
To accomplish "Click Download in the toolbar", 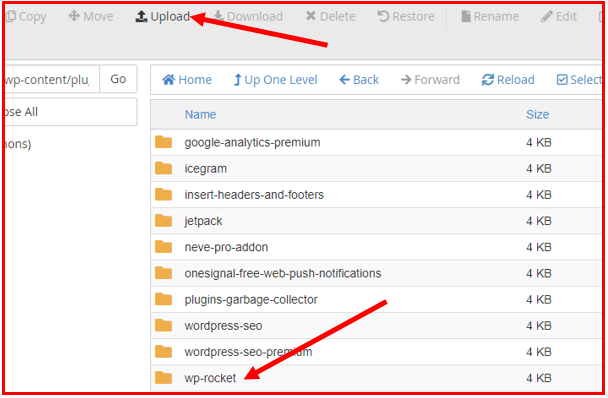I will 248,16.
